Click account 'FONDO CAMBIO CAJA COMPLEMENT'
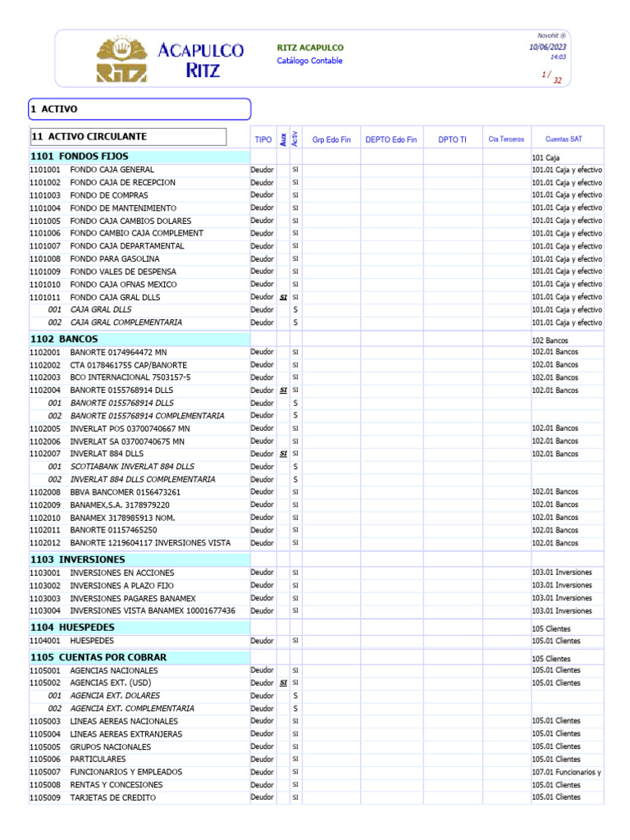 point(137,234)
